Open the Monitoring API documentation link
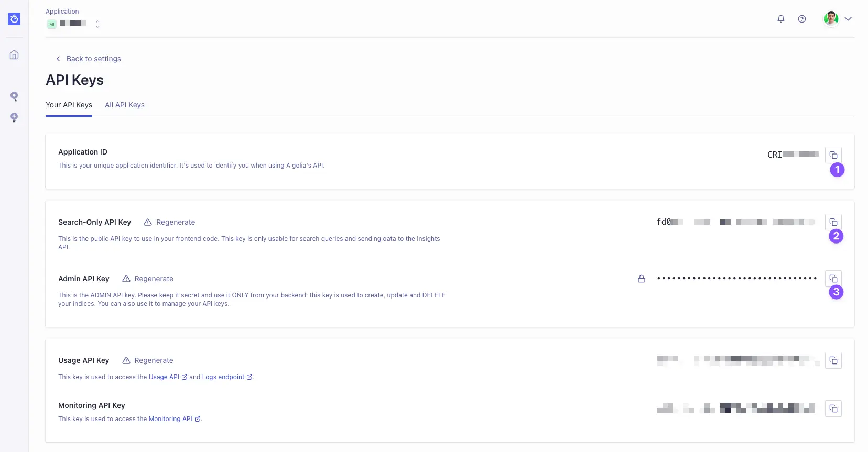 [170, 419]
